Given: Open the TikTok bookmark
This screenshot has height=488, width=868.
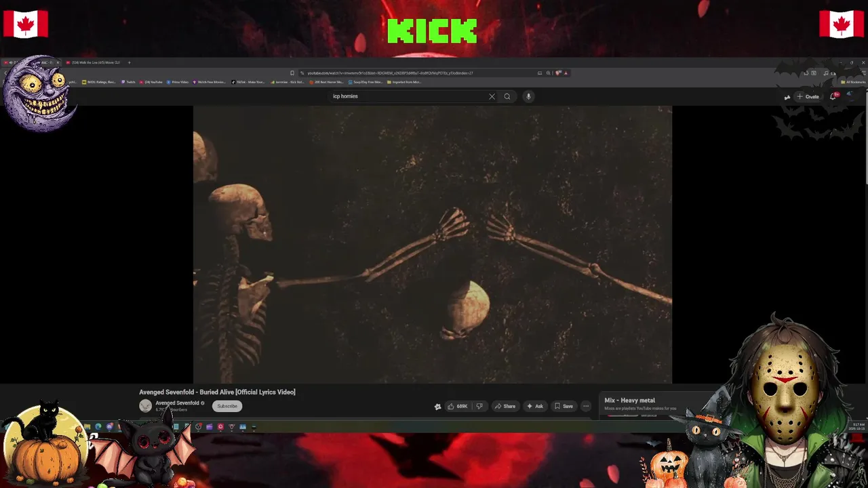Looking at the screenshot, I should pyautogui.click(x=248, y=82).
